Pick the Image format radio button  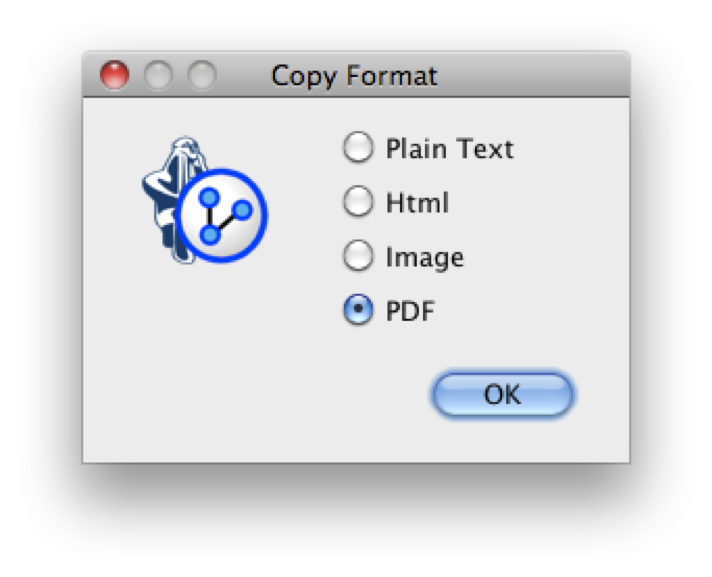tap(357, 257)
